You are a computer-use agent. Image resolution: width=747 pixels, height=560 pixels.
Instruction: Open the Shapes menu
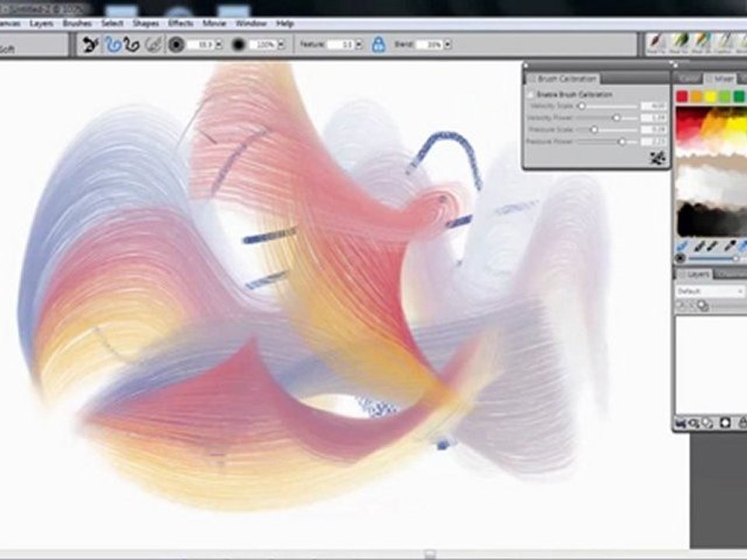(146, 23)
